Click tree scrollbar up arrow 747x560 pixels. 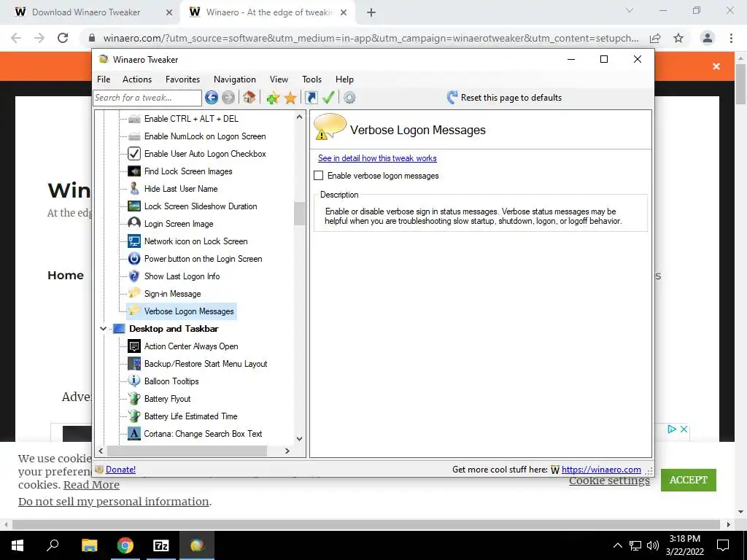point(299,117)
